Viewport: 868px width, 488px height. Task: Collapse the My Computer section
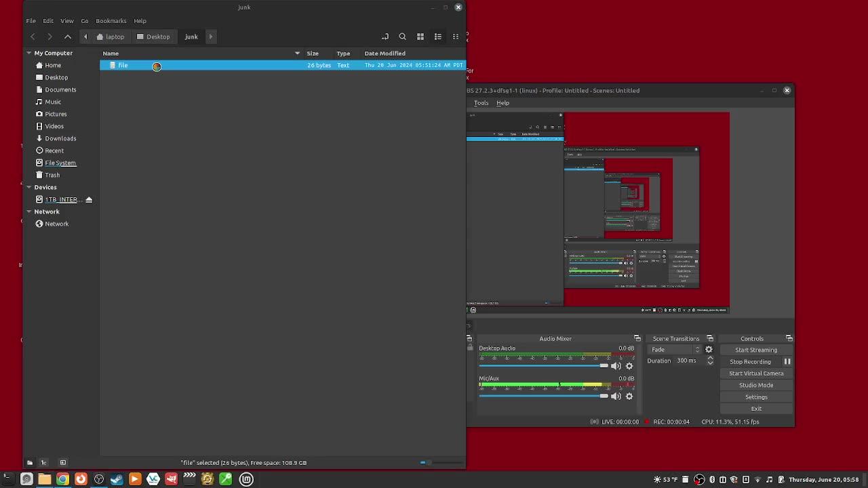point(29,53)
